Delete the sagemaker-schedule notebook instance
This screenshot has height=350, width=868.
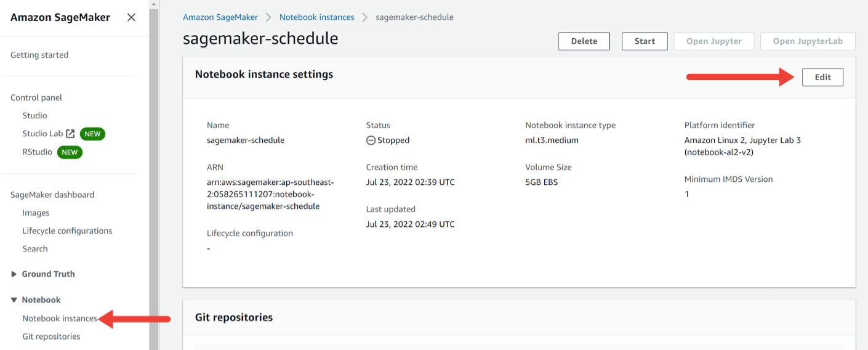pyautogui.click(x=584, y=41)
